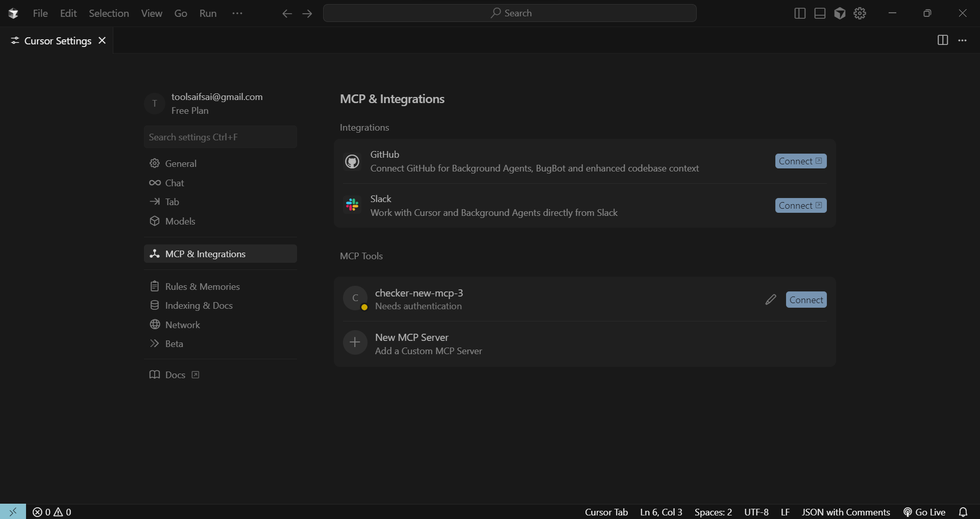Open the Go menu
980x519 pixels.
click(x=181, y=13)
